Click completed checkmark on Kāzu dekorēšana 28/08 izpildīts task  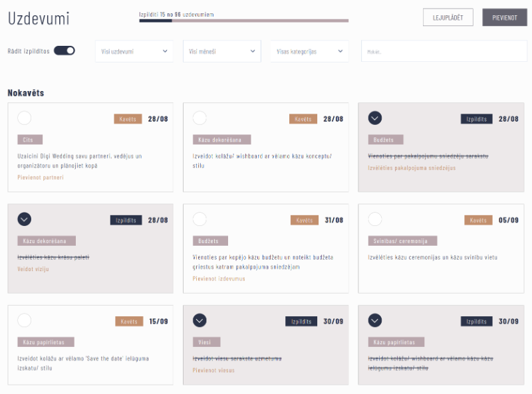click(25, 219)
